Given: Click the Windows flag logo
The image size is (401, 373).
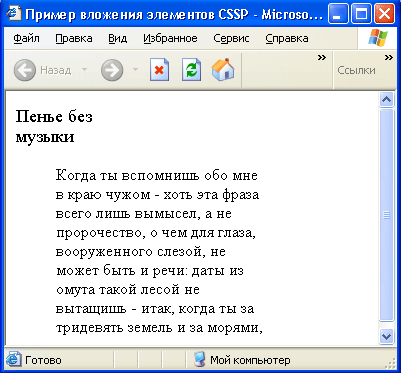Looking at the screenshot, I should 378,38.
